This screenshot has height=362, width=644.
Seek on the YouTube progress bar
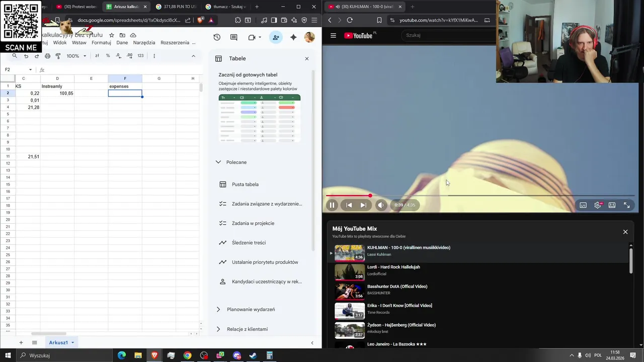480,196
